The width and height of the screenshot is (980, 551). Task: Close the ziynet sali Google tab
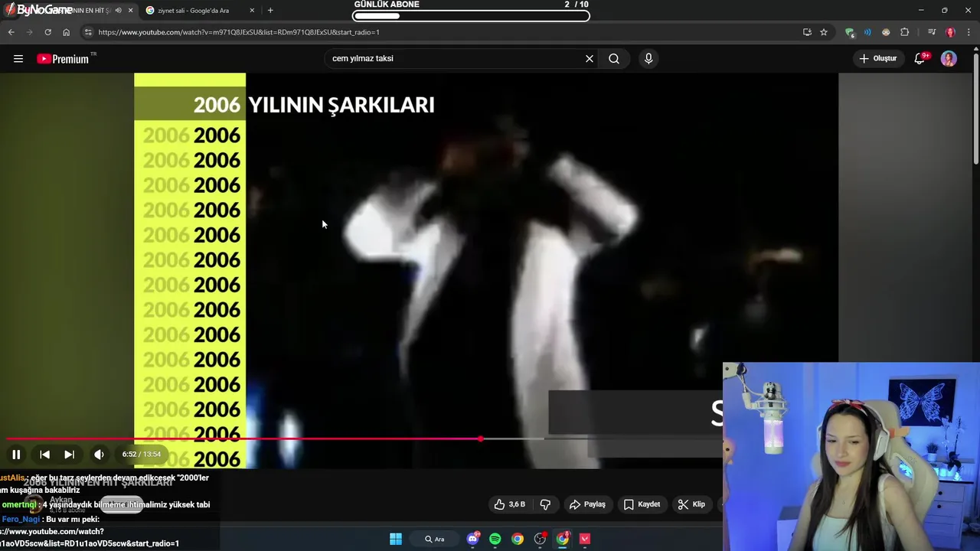pyautogui.click(x=252, y=11)
